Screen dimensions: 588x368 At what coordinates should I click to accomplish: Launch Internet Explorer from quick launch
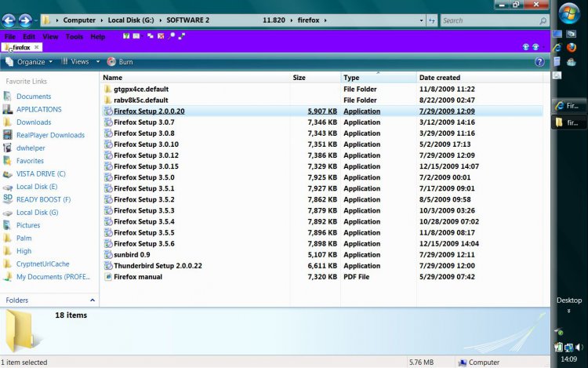point(557,47)
